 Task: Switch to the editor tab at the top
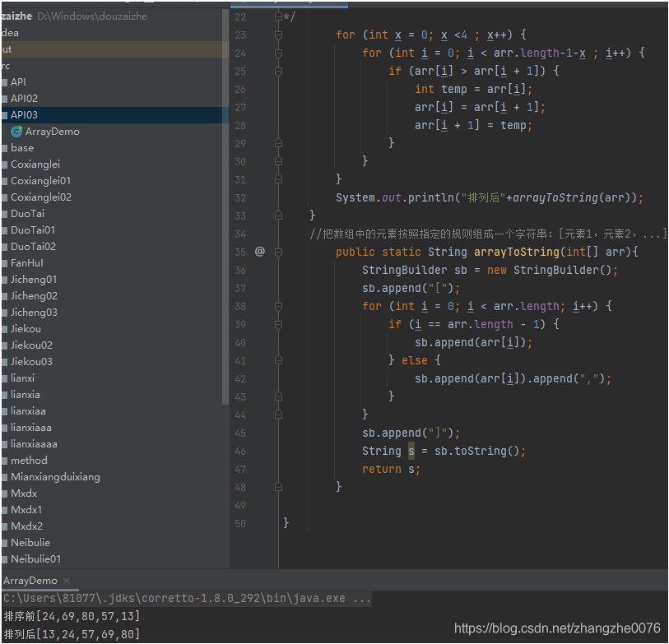288,3
